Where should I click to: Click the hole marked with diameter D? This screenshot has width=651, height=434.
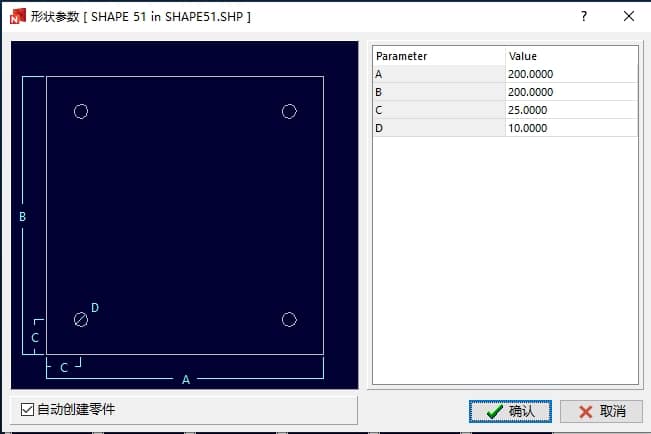coord(81,319)
